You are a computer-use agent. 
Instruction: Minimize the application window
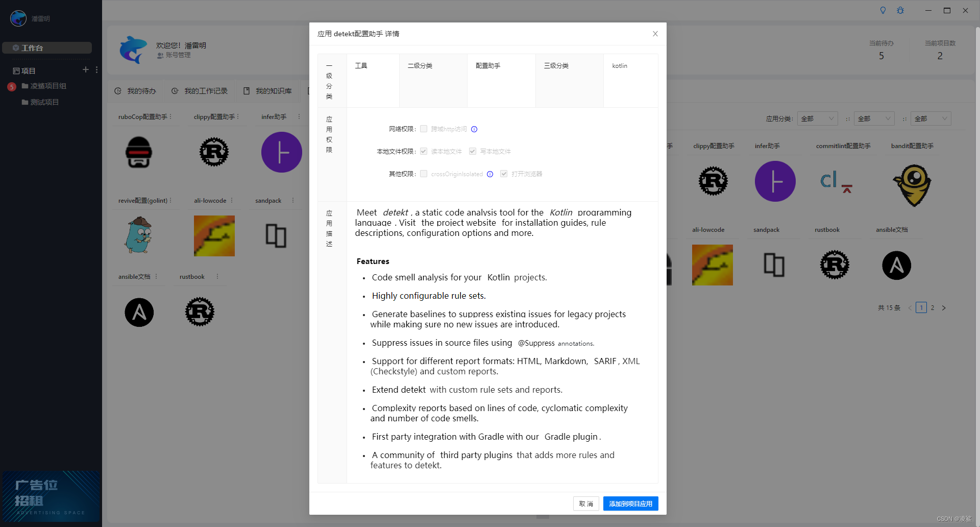coord(928,10)
